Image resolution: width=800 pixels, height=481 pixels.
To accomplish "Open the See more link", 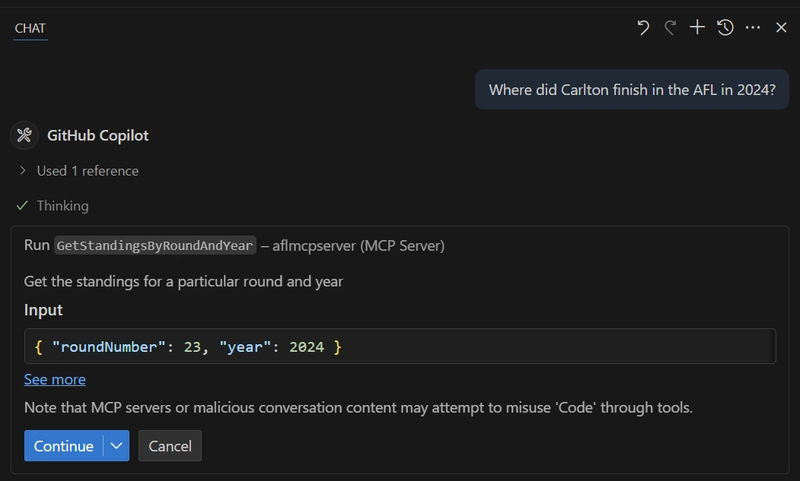I will [55, 379].
